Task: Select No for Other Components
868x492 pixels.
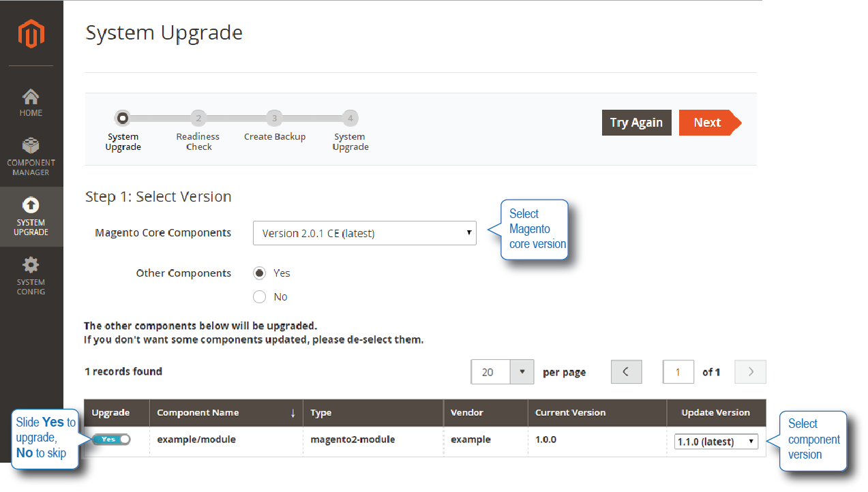Action: click(x=259, y=297)
